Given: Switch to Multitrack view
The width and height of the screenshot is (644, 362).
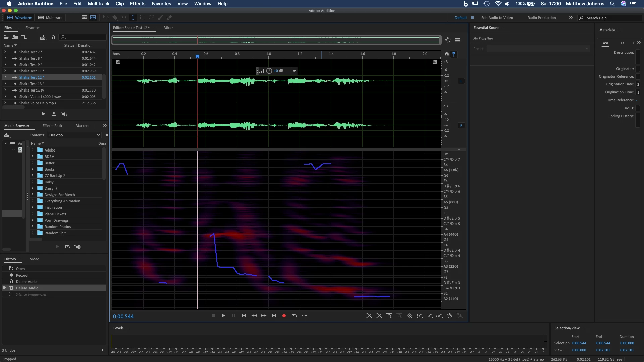Looking at the screenshot, I should coord(51,18).
